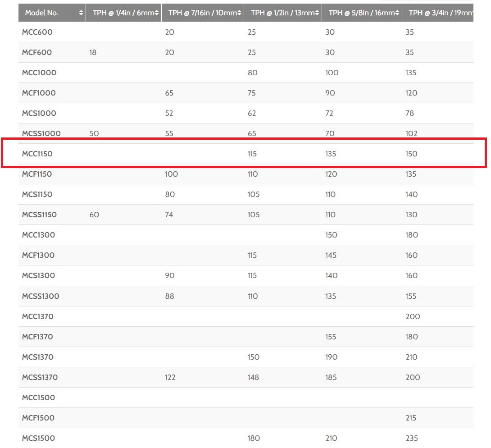Click the MCS1500 model name

tap(38, 438)
